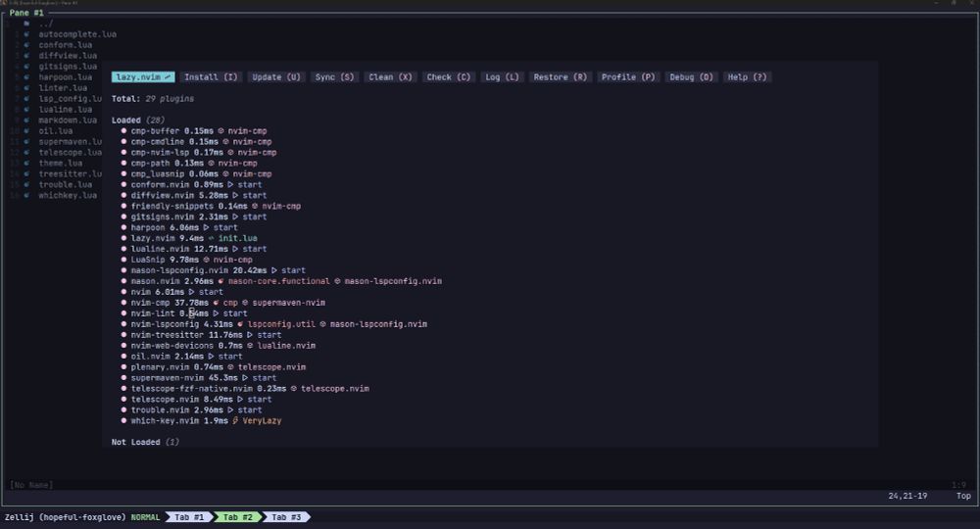This screenshot has width=980, height=529.
Task: Click the bullet icon beside supermaven-nvim
Action: tap(123, 377)
